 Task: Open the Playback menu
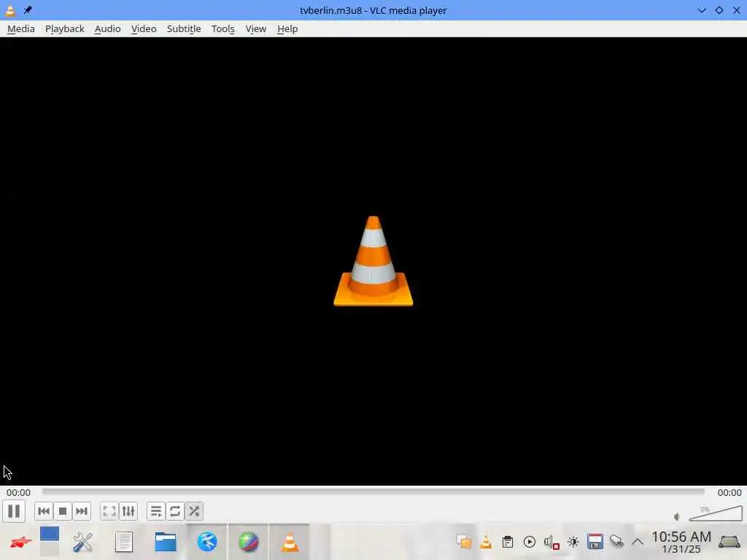click(65, 28)
